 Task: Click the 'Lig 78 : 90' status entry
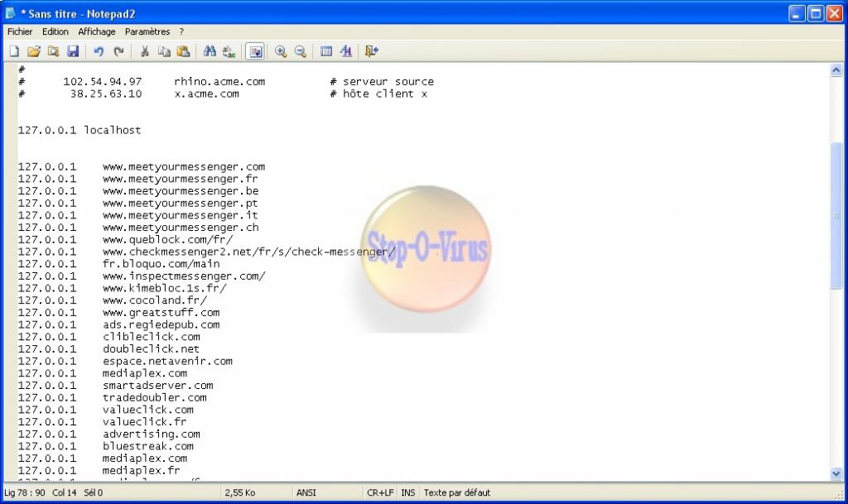[x=25, y=492]
